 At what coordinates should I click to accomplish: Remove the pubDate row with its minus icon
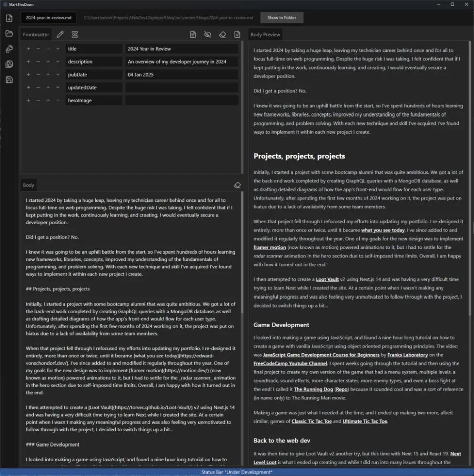coord(38,74)
